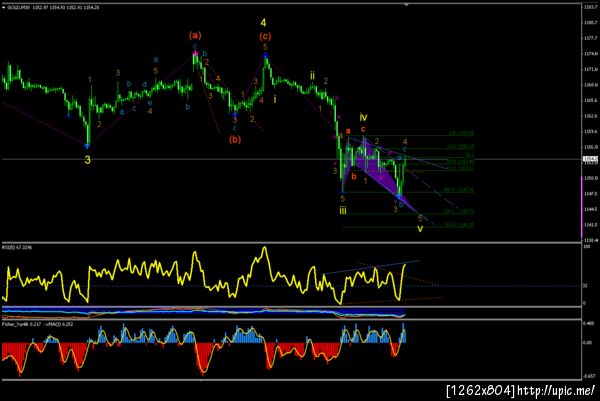Click the red (c) wave label
Image resolution: width=600 pixels, height=401 pixels.
pos(265,36)
